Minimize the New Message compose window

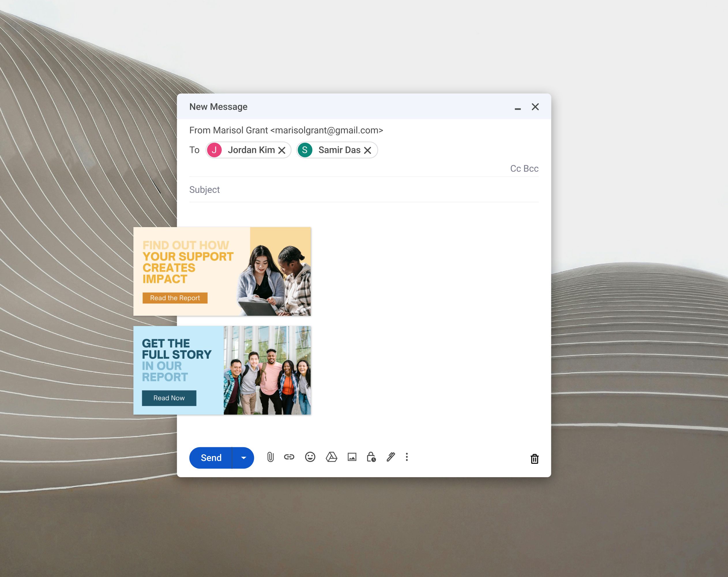[x=518, y=108]
